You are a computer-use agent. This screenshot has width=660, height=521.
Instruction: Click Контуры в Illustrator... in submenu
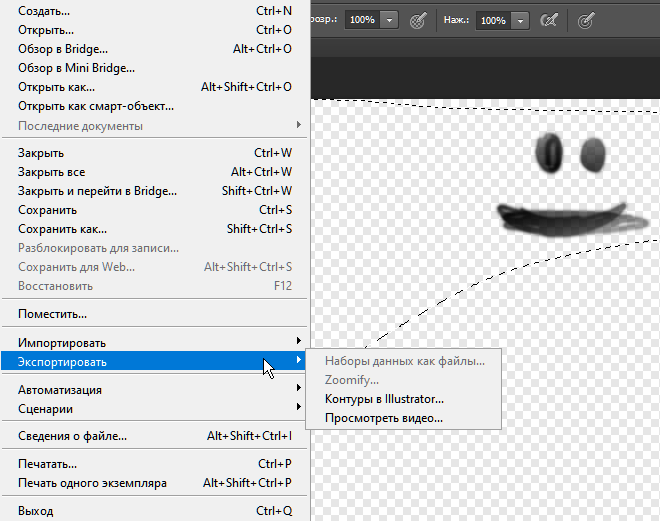pos(384,399)
